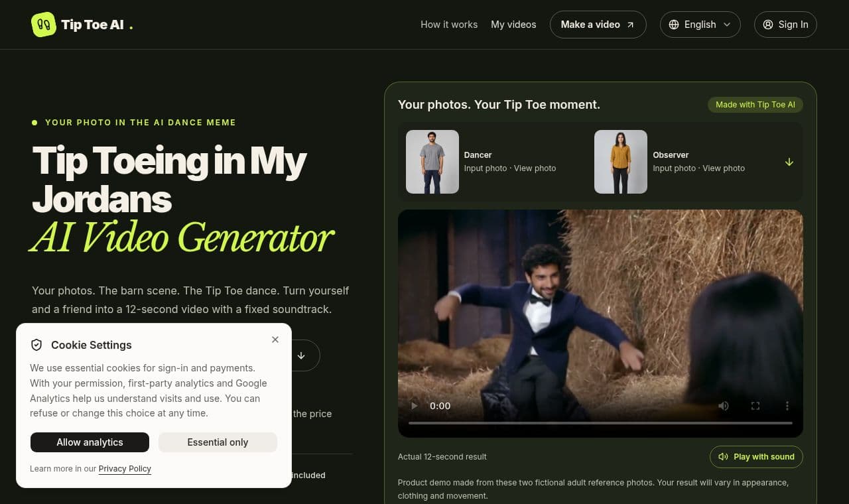849x504 pixels.
Task: Click the chevron next to English
Action: (727, 25)
